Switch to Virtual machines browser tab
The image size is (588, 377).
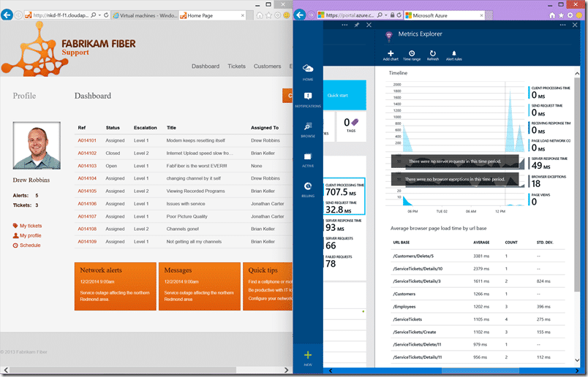tap(145, 15)
